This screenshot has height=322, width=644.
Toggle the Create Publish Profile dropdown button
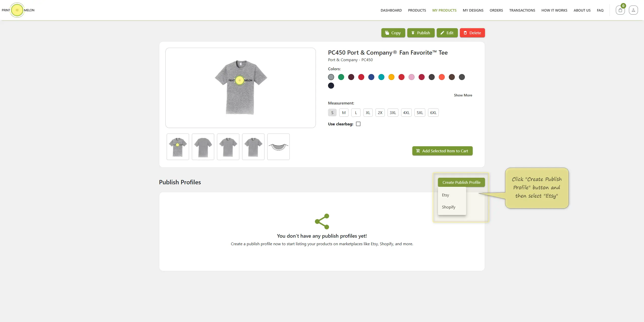(x=461, y=182)
